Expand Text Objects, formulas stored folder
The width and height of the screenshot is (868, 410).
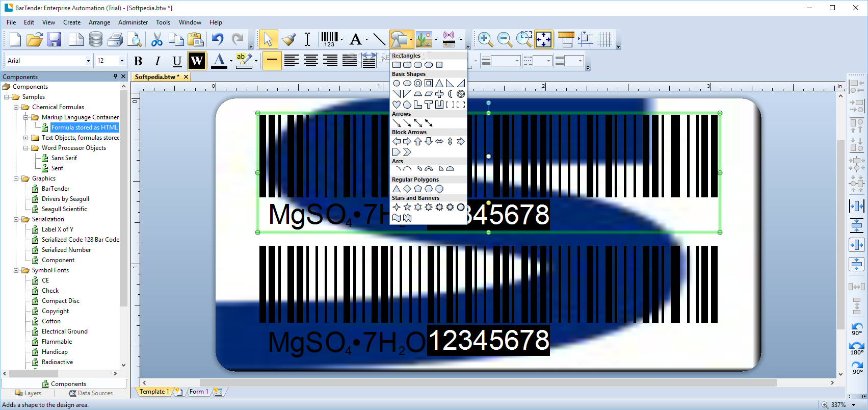pos(26,138)
